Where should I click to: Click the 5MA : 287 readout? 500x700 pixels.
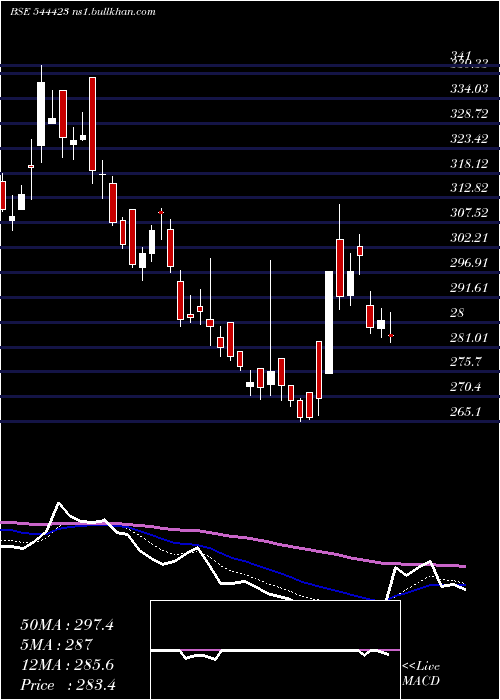click(56, 645)
